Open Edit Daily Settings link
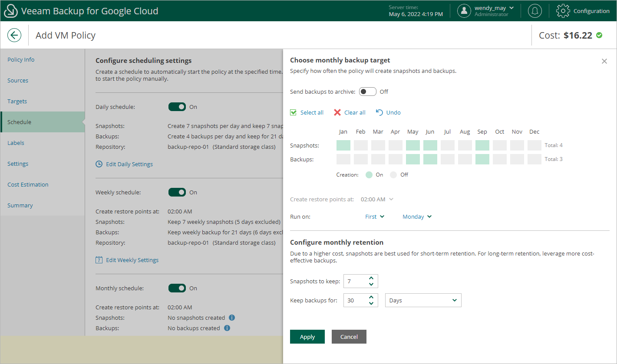The height and width of the screenshot is (364, 617). [x=129, y=164]
